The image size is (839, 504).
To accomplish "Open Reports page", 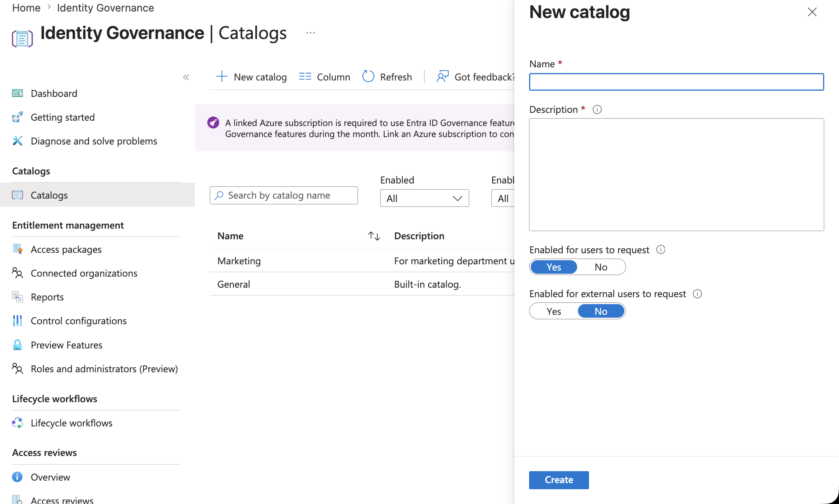I will coord(47,297).
